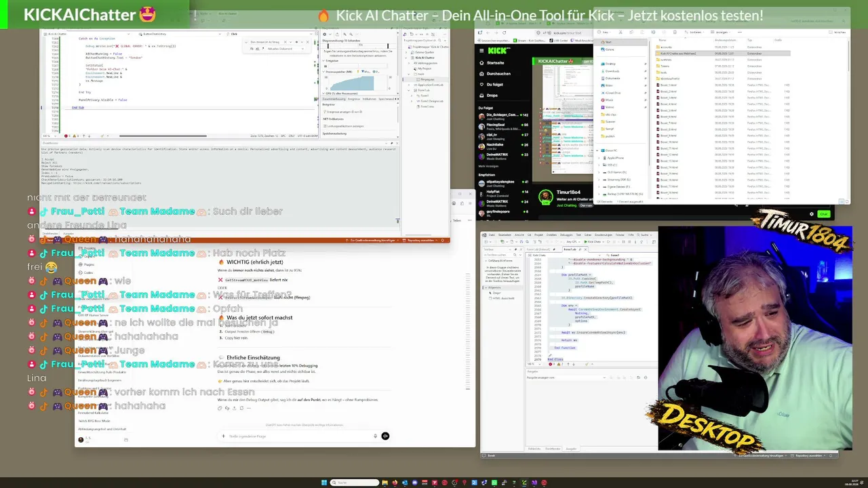The image size is (868, 488).
Task: Collapse Dieser PC tree node
Action: (599, 150)
